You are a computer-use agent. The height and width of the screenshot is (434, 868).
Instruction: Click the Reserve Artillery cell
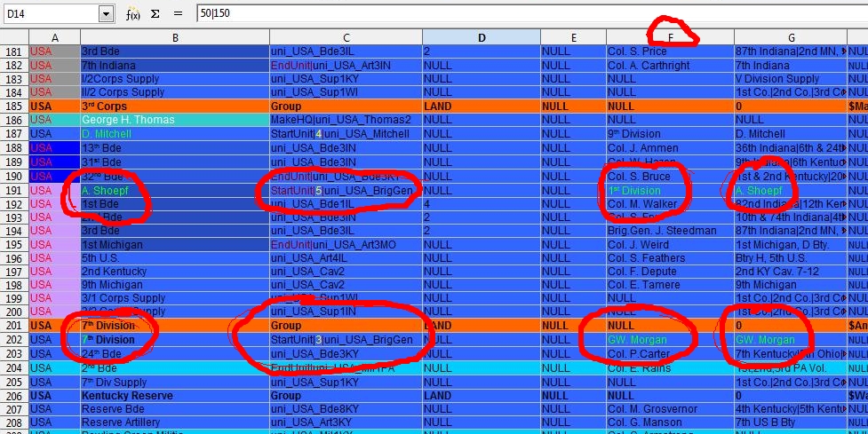(174, 422)
